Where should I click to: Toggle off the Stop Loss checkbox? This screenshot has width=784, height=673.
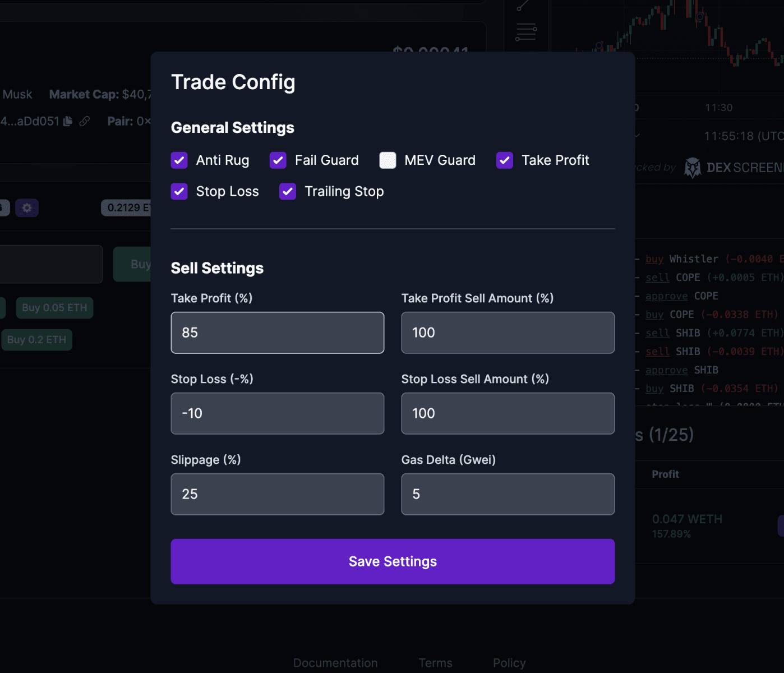tap(179, 191)
